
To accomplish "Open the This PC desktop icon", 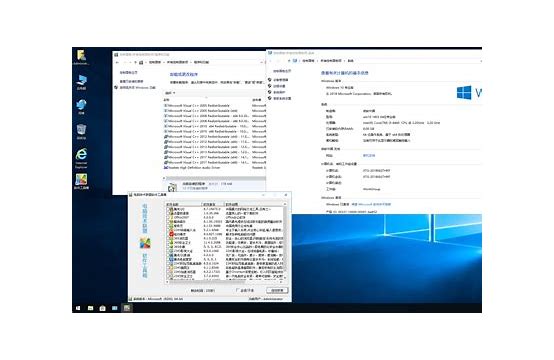I will [x=81, y=82].
